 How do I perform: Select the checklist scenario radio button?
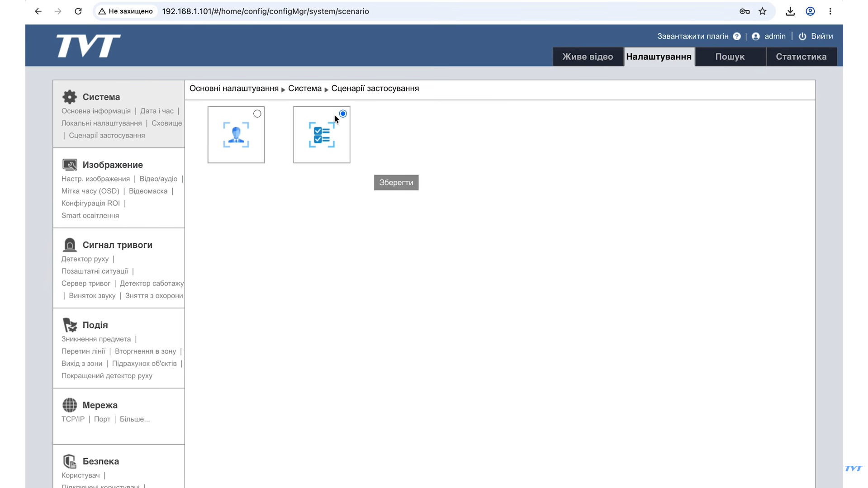pyautogui.click(x=343, y=114)
